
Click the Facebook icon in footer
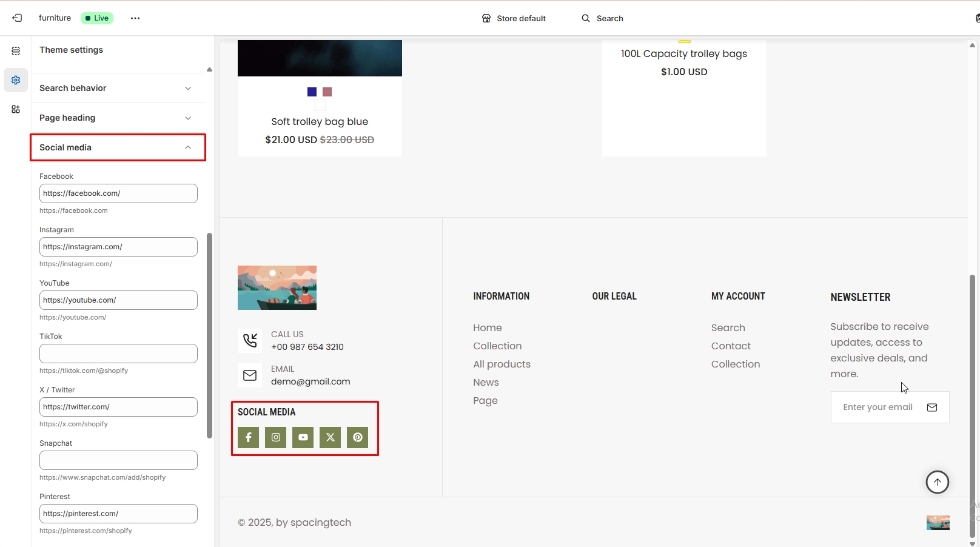pyautogui.click(x=248, y=437)
